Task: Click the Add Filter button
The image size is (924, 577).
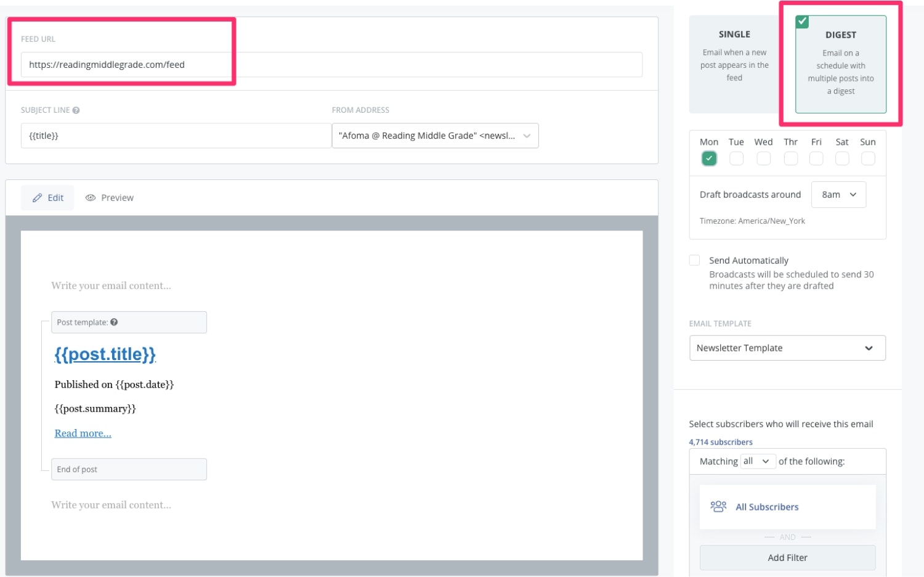Action: click(787, 558)
